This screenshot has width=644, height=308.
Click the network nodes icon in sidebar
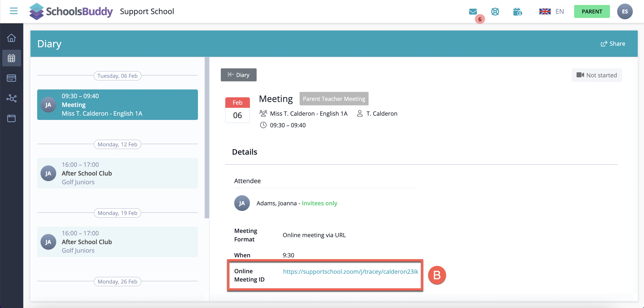tap(11, 98)
